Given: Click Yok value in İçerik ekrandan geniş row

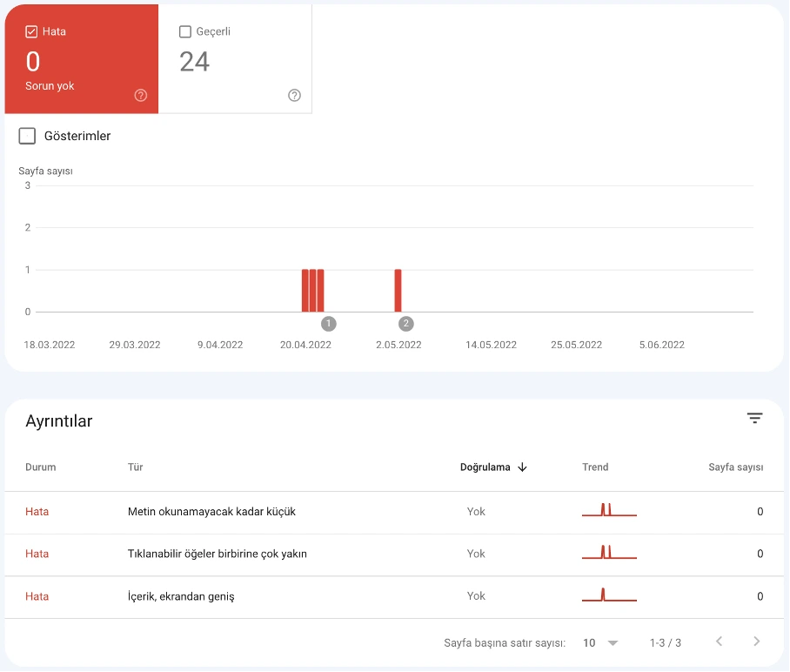Looking at the screenshot, I should point(476,596).
